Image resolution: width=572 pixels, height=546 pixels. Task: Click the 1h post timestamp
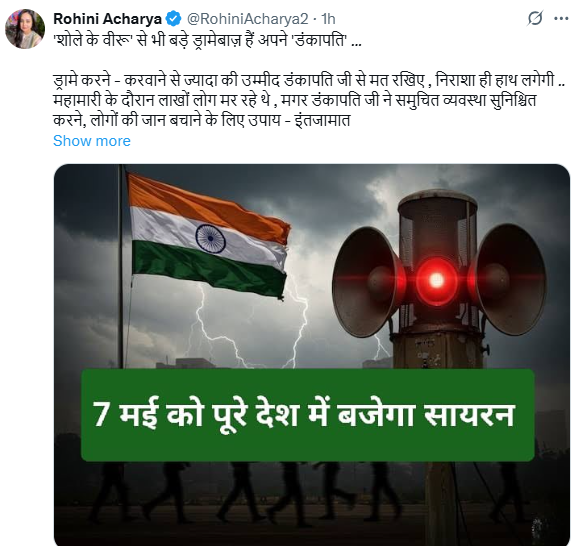pyautogui.click(x=328, y=19)
